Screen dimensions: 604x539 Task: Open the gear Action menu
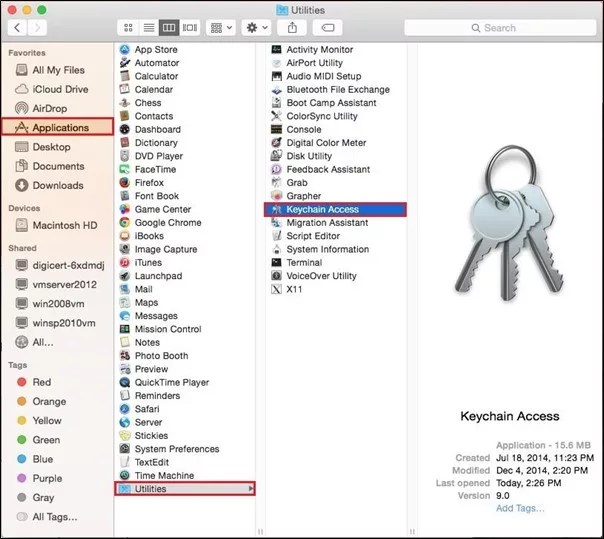[x=256, y=28]
